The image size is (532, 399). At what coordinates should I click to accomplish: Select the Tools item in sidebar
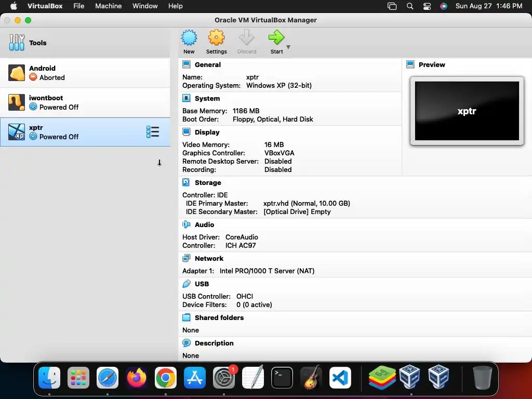coord(85,43)
